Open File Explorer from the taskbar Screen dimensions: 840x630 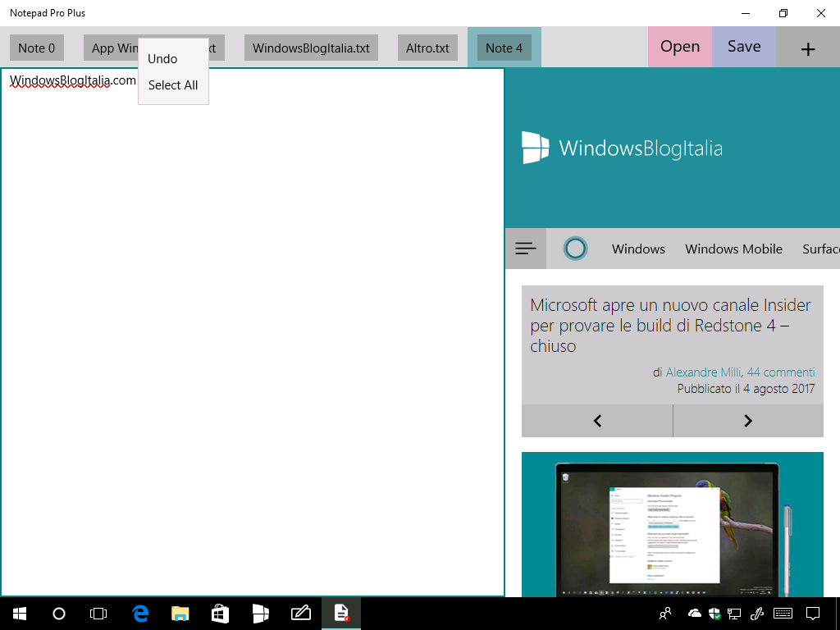[180, 614]
